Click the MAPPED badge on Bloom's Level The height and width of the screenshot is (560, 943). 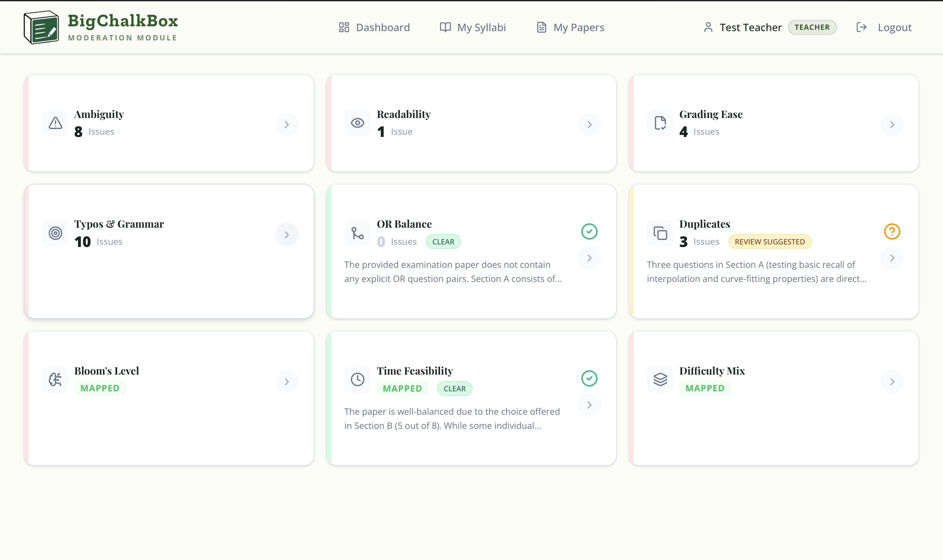coord(100,388)
